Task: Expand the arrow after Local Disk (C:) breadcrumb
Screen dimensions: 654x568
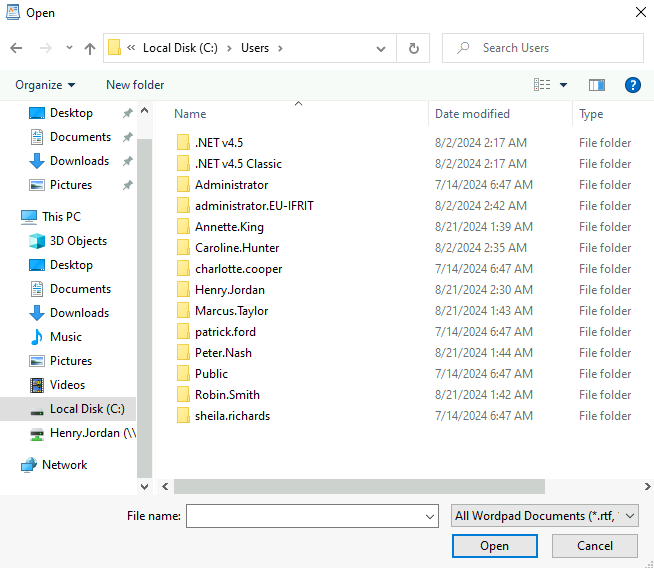Action: 229,49
